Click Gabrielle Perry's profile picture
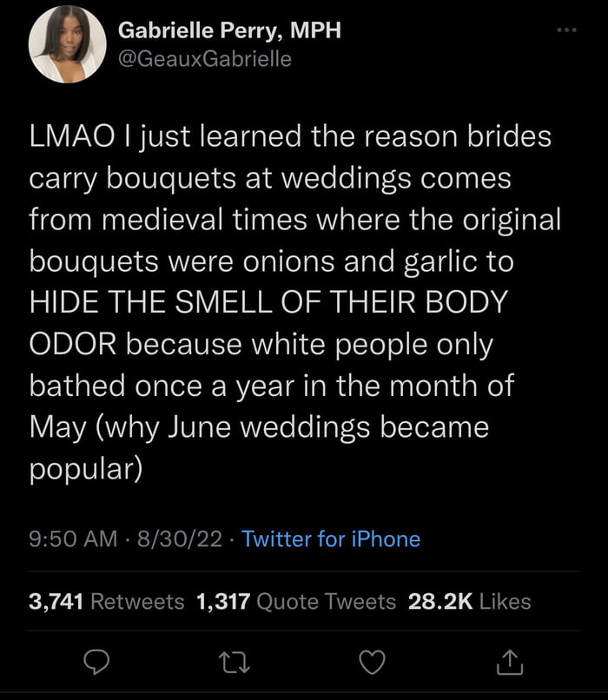 (63, 48)
